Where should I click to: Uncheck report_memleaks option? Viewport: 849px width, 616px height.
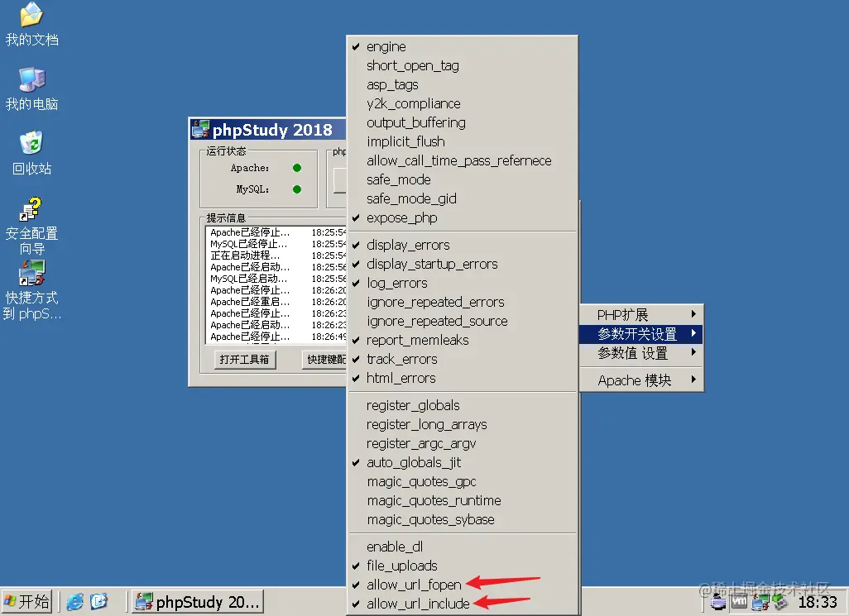pos(463,340)
